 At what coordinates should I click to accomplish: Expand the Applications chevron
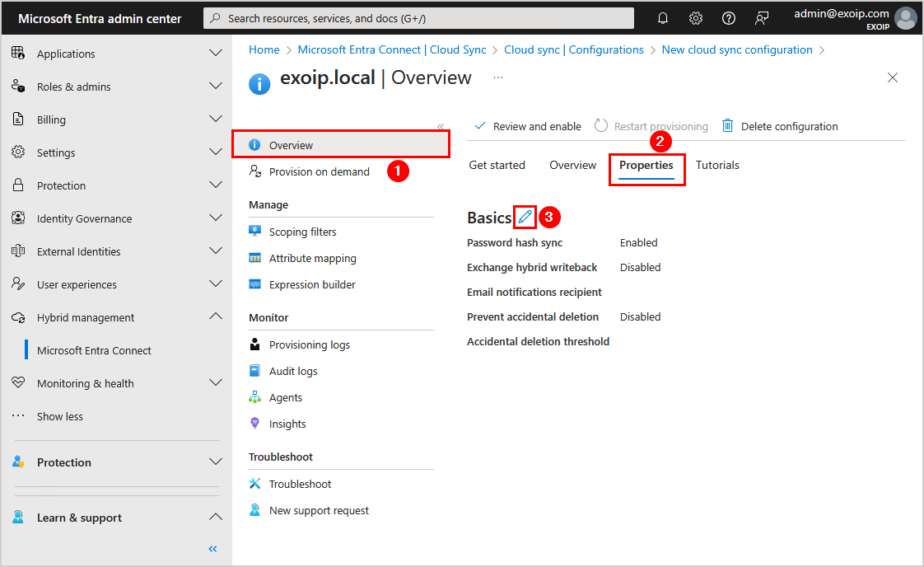click(x=216, y=53)
